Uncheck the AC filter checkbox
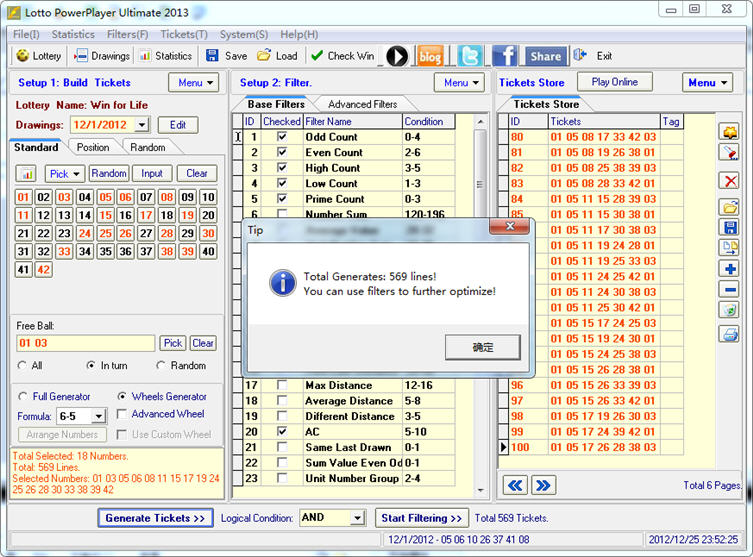Screen dimensions: 753x557 (x=282, y=432)
